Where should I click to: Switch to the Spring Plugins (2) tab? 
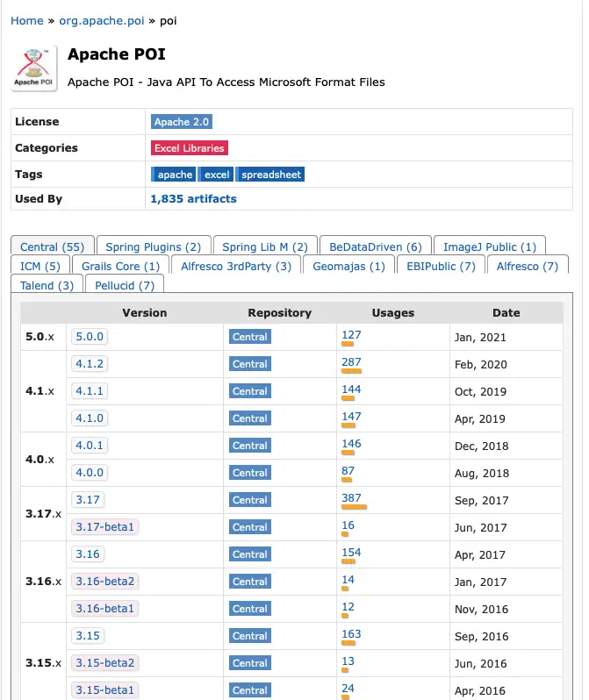point(154,246)
